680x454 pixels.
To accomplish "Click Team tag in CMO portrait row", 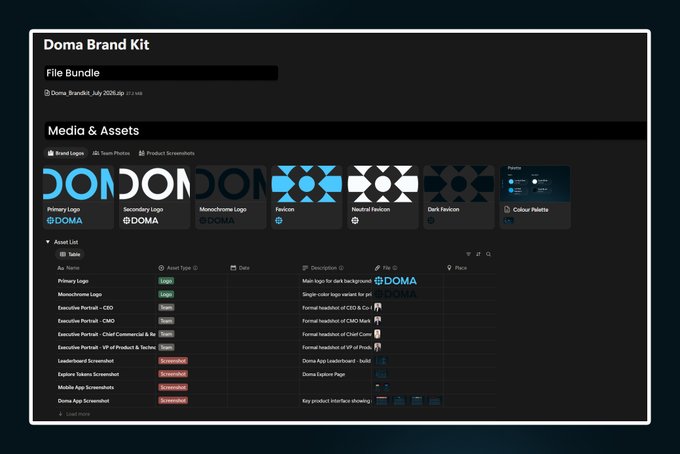I will (x=166, y=321).
